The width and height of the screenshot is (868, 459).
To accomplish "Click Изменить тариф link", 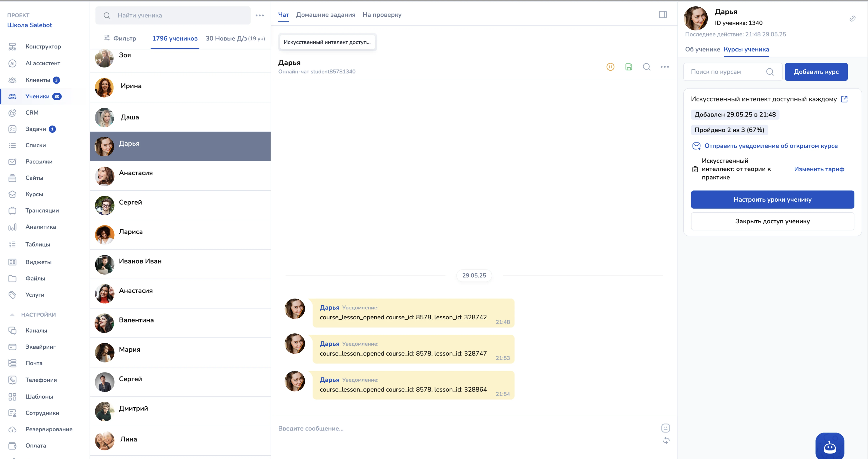I will coord(819,169).
